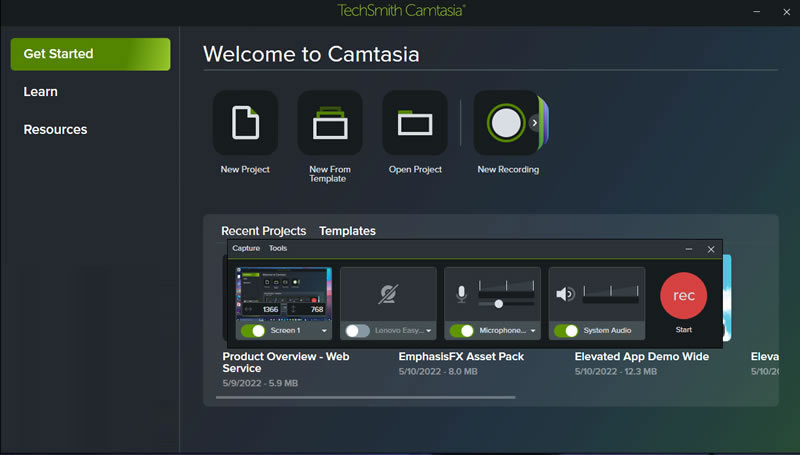Switch to the Recent Projects tab
Image resolution: width=800 pixels, height=455 pixels.
264,231
